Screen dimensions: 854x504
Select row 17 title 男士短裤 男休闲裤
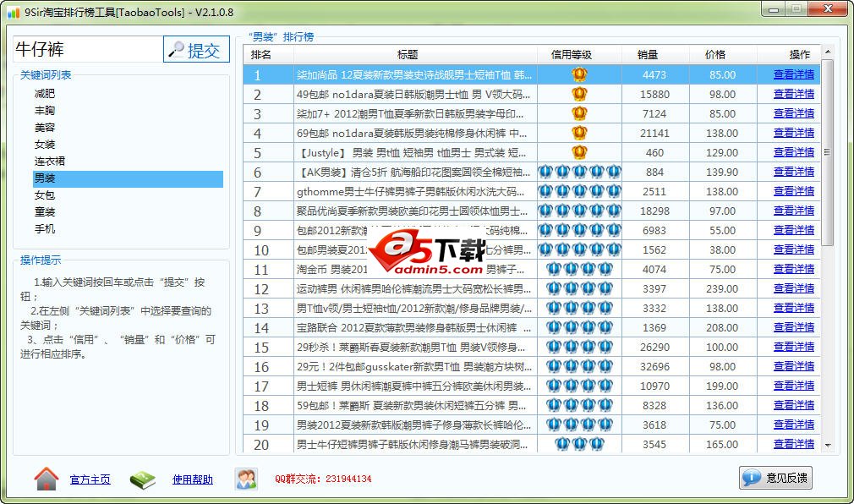click(x=413, y=386)
